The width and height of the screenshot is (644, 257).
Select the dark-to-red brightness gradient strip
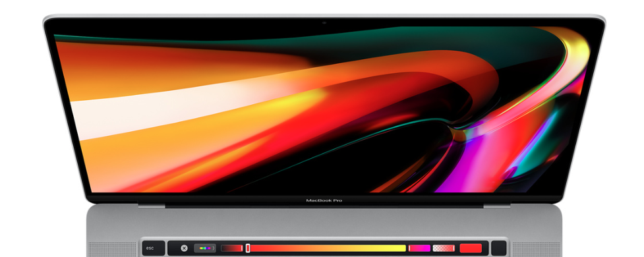[x=232, y=248]
